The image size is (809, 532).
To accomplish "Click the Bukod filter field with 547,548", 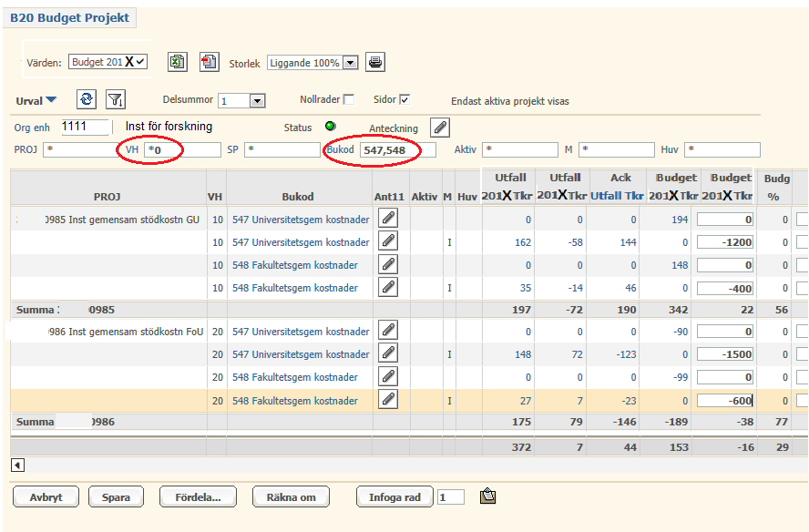I will [x=398, y=149].
